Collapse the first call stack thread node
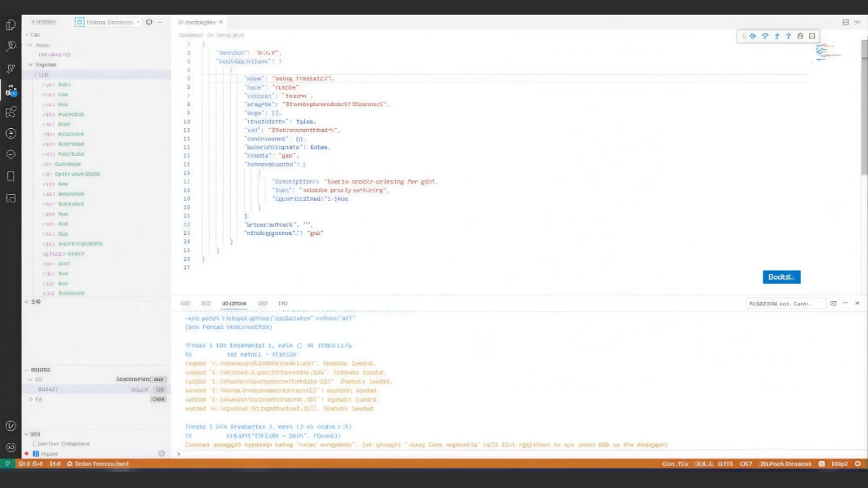868x488 pixels. point(30,379)
